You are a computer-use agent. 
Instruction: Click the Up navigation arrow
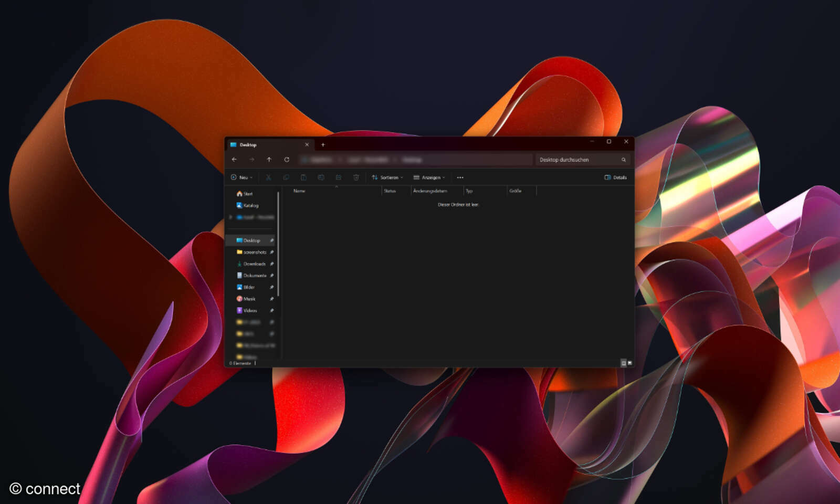[269, 160]
